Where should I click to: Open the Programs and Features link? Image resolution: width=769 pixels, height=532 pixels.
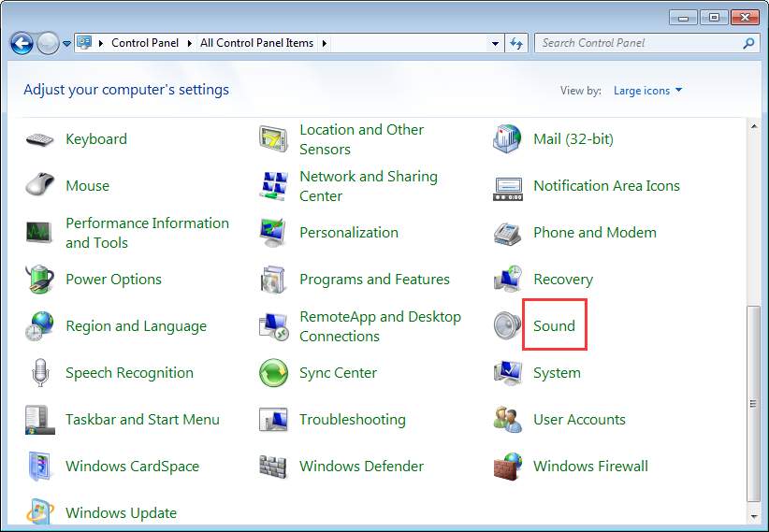tap(374, 279)
